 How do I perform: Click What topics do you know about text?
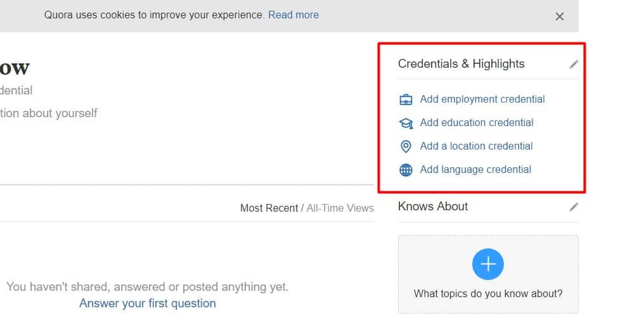[488, 293]
